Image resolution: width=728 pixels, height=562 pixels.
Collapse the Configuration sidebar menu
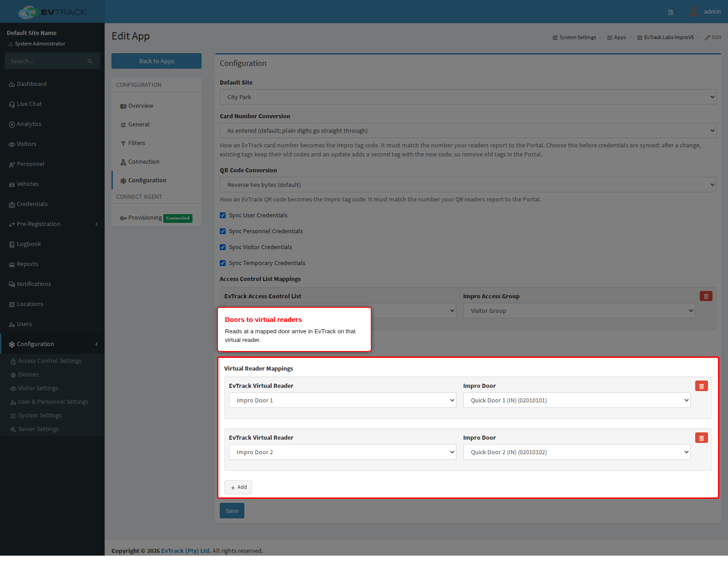52,344
